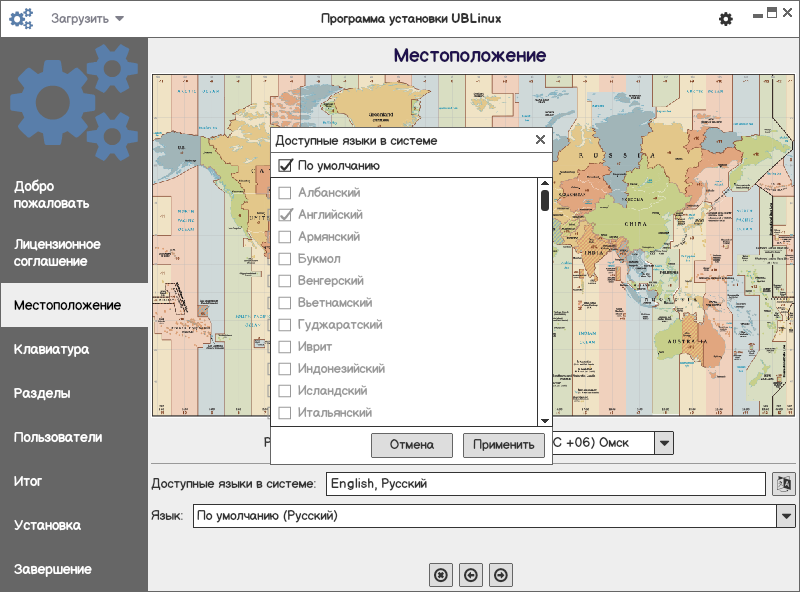Click the language list scrollbar thumb

pos(545,201)
